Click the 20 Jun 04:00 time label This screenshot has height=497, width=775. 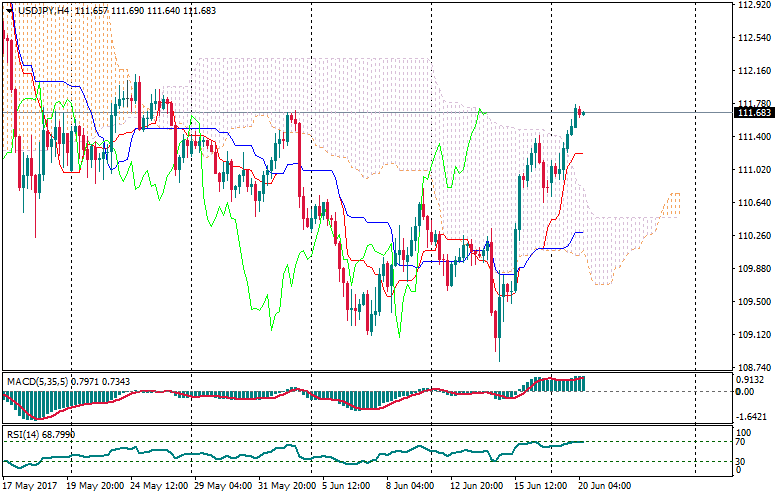point(605,486)
